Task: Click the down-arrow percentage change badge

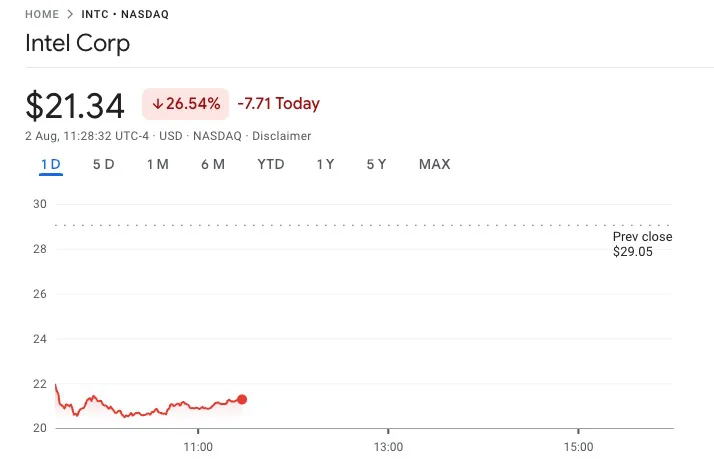Action: click(185, 104)
